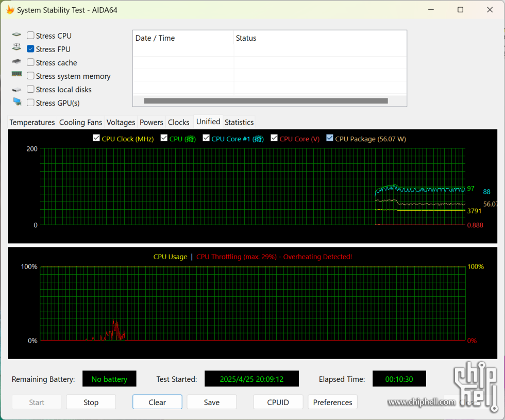The image size is (505, 420).
Task: Click the disk drive icon beside Stress local disks
Action: (x=16, y=90)
